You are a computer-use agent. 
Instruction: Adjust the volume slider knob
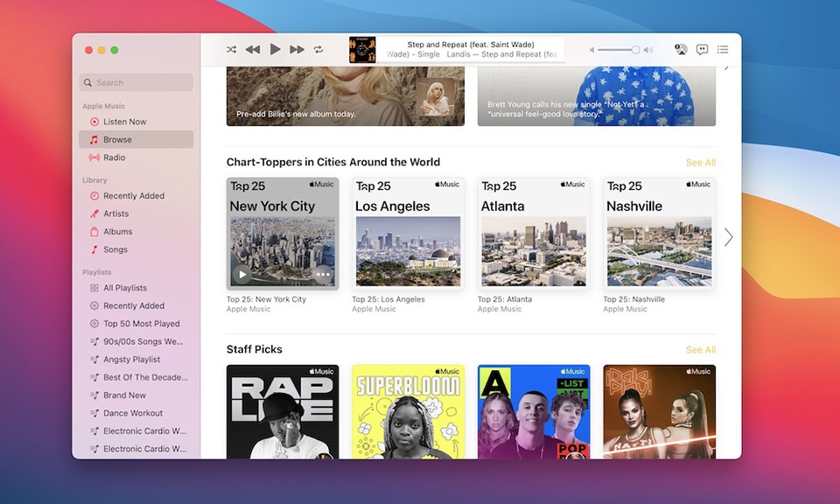(x=635, y=50)
